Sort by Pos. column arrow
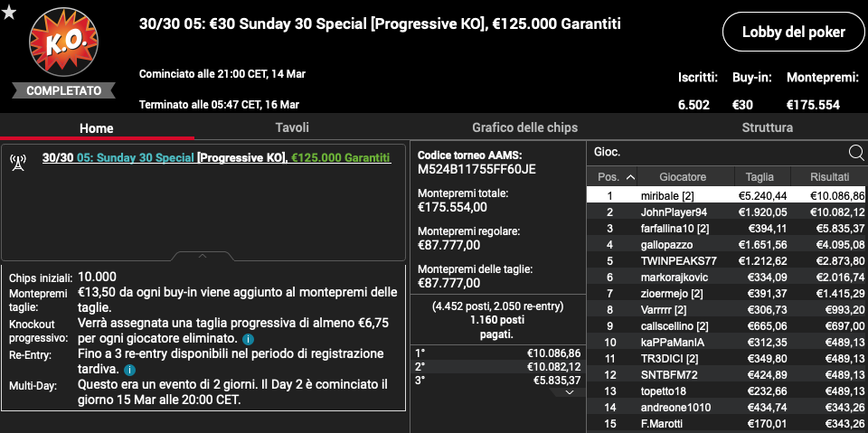The image size is (868, 433). click(x=630, y=177)
